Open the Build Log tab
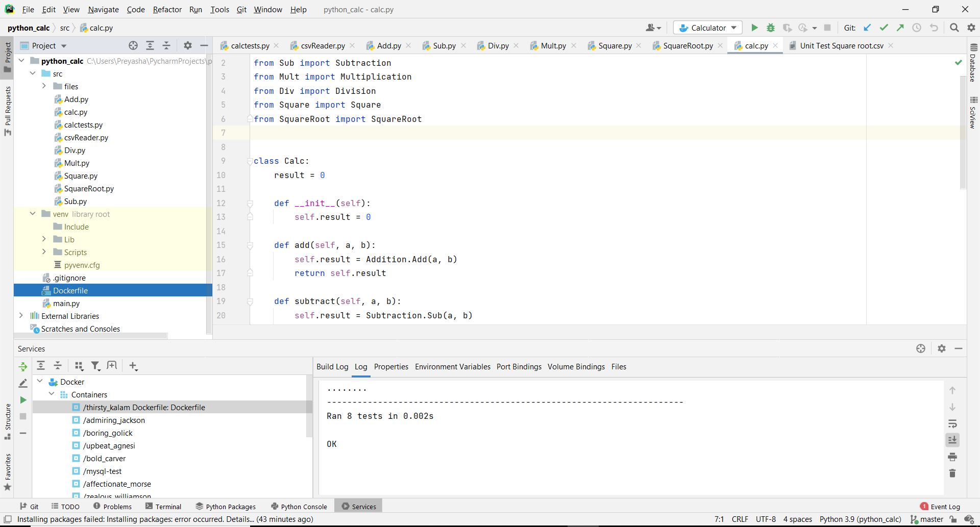 (x=332, y=366)
